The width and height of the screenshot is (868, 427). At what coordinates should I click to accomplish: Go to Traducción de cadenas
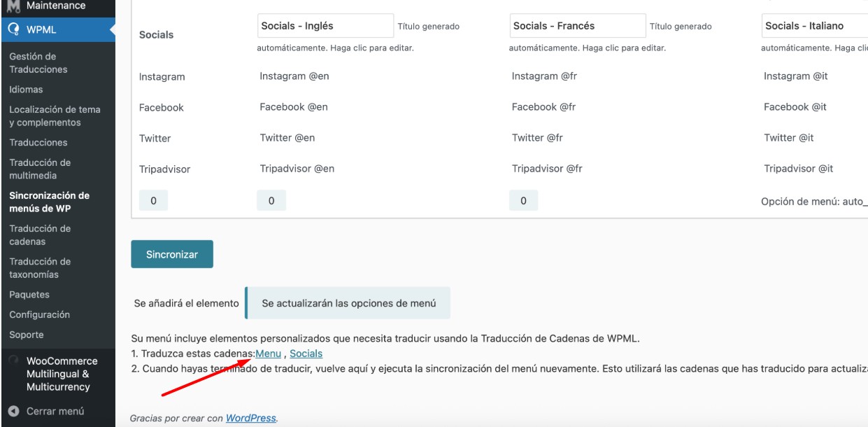pos(40,235)
